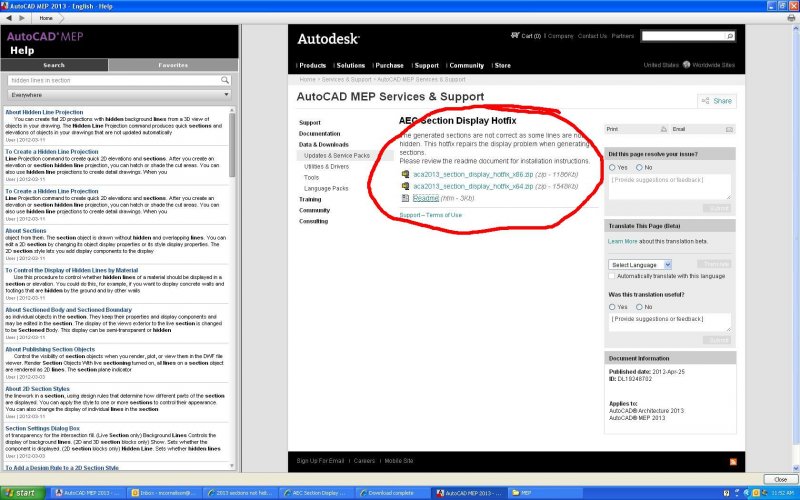Viewport: 800px width, 500px height.
Task: Click the Email envelope icon
Action: (729, 129)
